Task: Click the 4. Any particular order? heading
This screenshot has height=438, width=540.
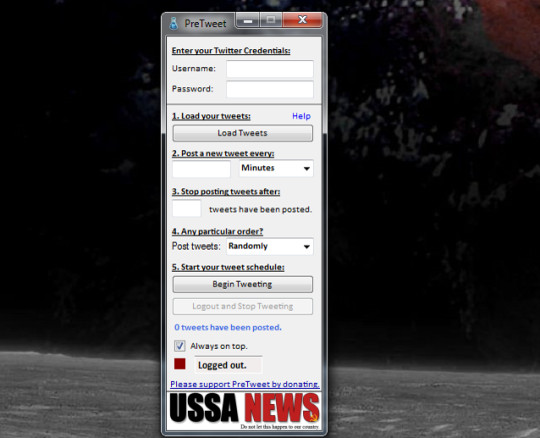Action: tap(217, 231)
